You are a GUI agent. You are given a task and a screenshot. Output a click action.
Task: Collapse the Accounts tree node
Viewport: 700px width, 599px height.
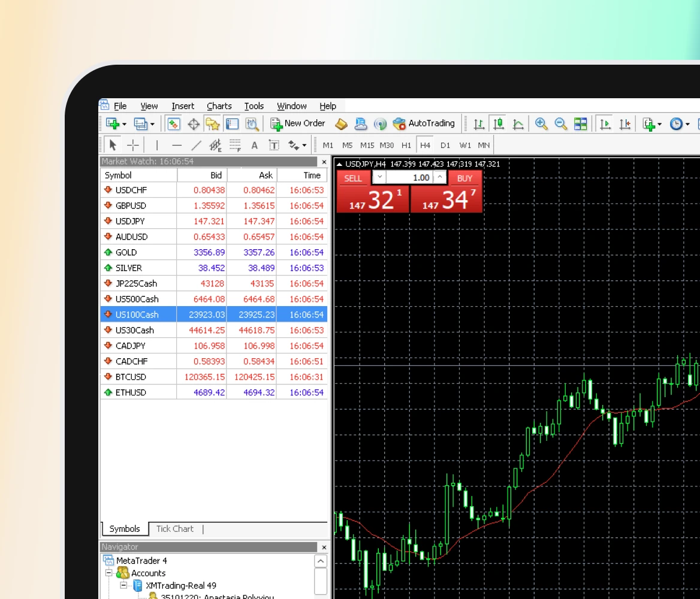click(108, 573)
